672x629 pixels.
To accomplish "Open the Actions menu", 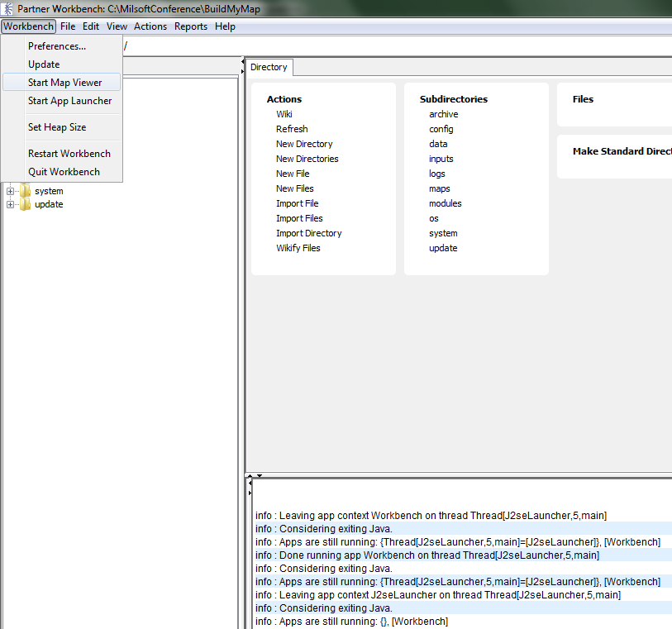I will point(150,26).
